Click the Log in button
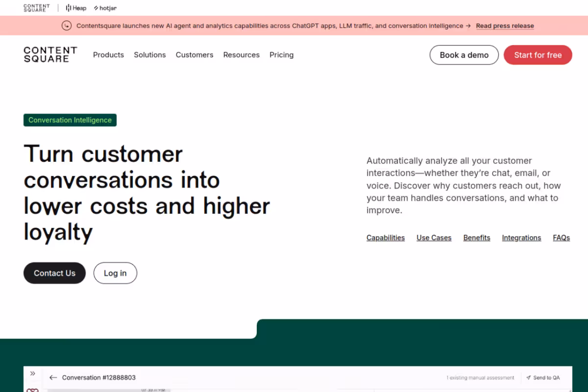The image size is (588, 392). pos(115,273)
